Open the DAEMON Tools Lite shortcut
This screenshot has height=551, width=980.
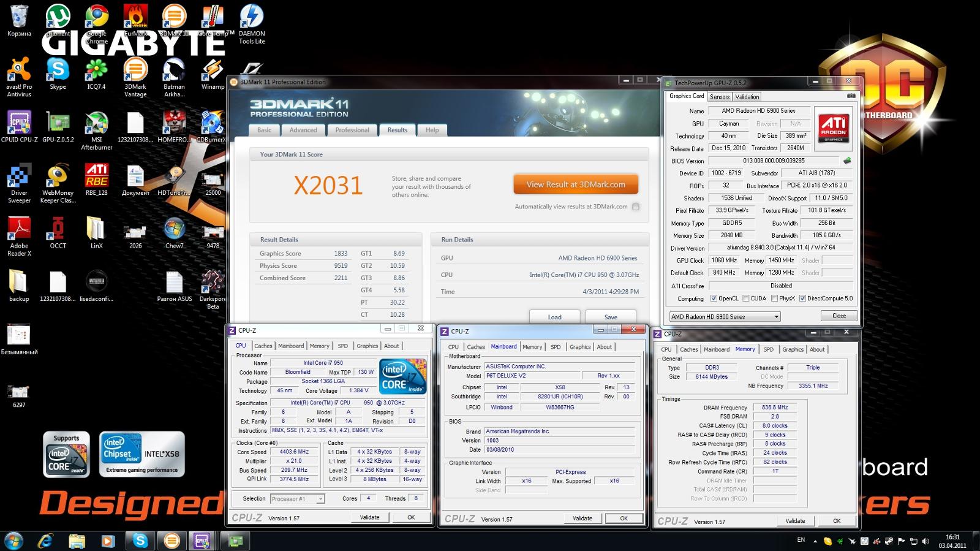coord(252,24)
